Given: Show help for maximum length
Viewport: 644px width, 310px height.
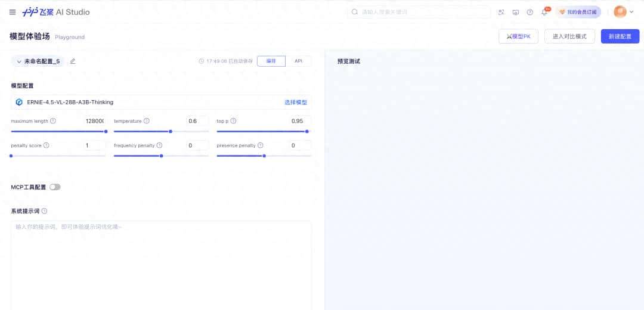Looking at the screenshot, I should pos(53,121).
